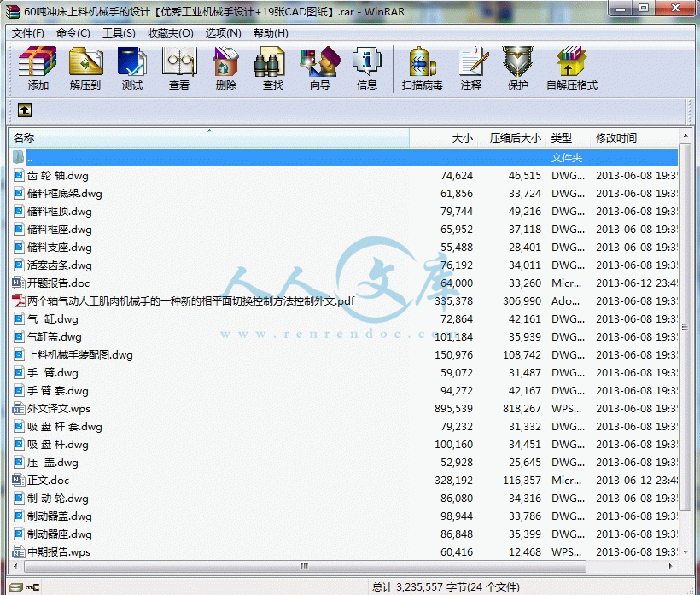Click the DWG icon of 齿 轮 轴.dwg
The height and width of the screenshot is (595, 700).
coord(18,175)
